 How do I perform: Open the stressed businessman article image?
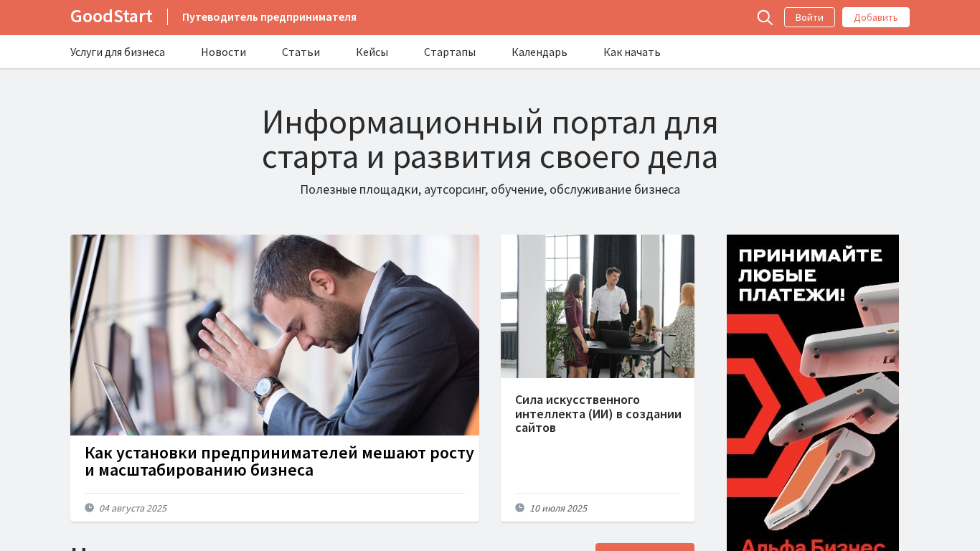(x=275, y=335)
